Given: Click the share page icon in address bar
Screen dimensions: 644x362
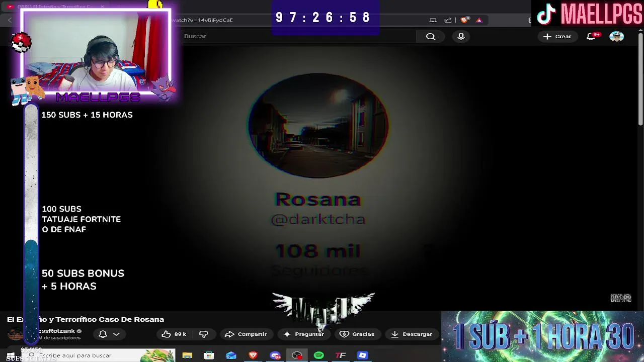Looking at the screenshot, I should 448,20.
